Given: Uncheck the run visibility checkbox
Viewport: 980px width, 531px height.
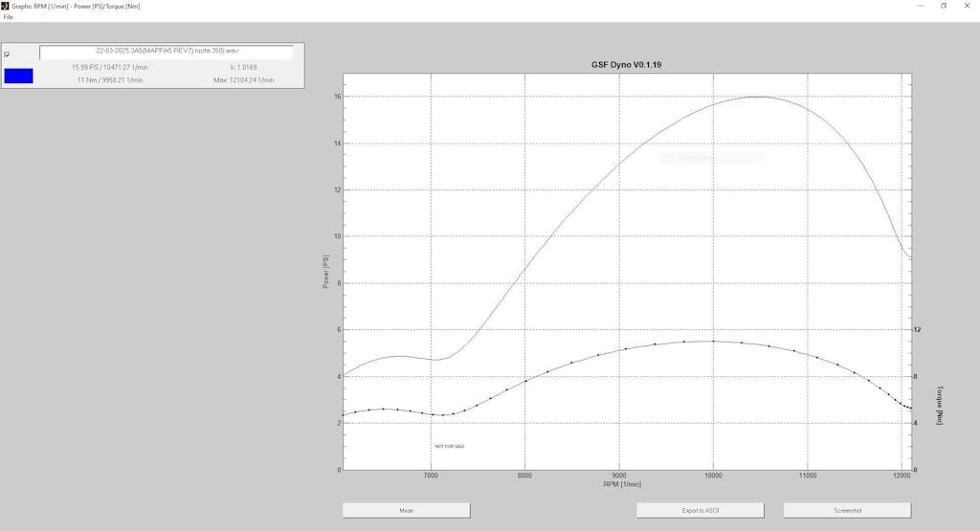Looking at the screenshot, I should point(8,55).
